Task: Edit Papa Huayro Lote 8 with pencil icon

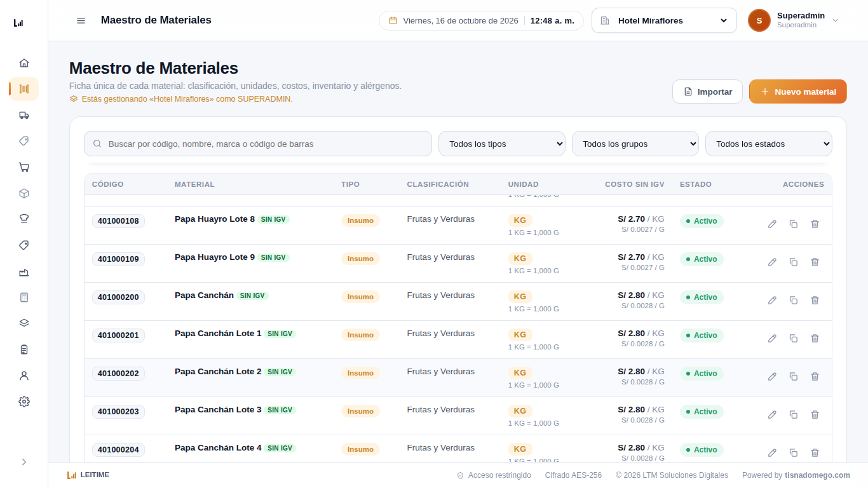Action: 772,224
